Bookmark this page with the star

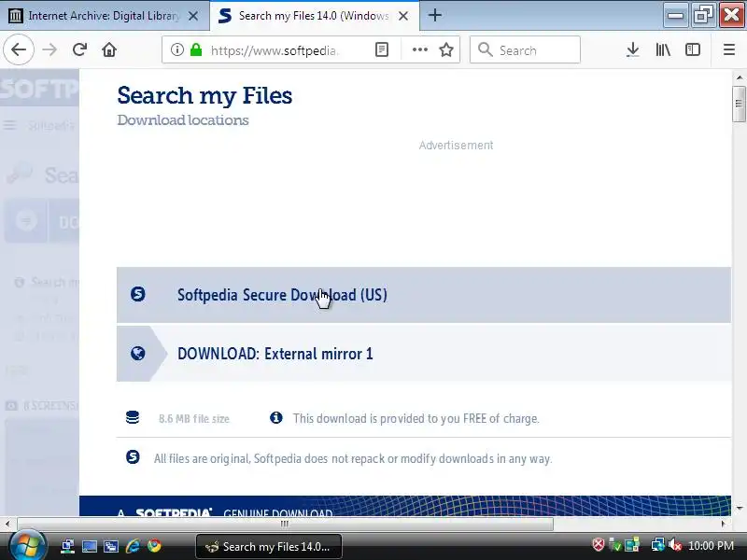pyautogui.click(x=446, y=49)
